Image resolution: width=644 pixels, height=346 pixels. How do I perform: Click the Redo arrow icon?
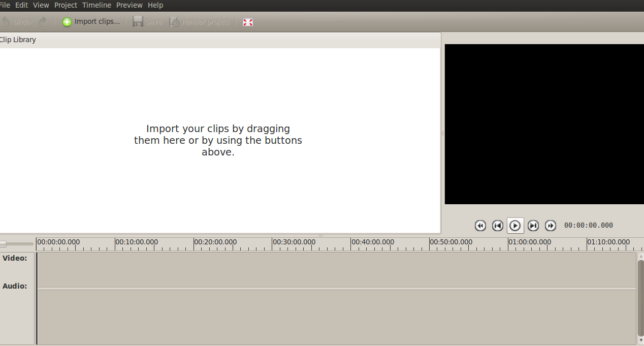click(43, 22)
